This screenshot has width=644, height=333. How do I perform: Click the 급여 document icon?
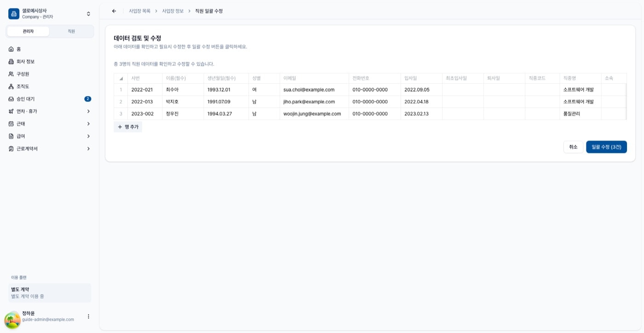[x=11, y=136]
